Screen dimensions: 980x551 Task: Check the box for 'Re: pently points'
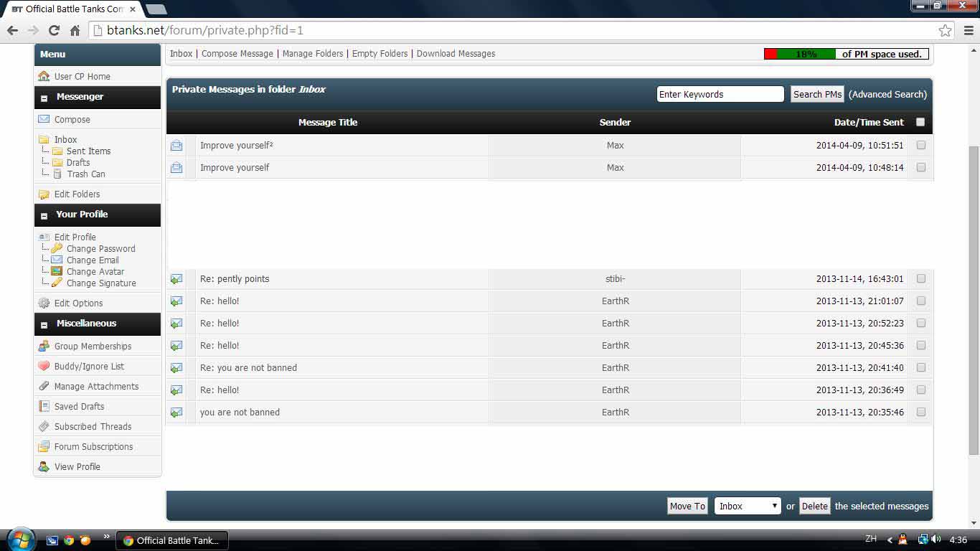921,278
